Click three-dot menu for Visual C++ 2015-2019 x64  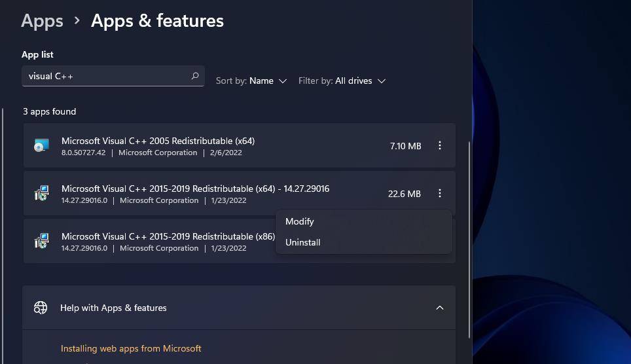440,193
